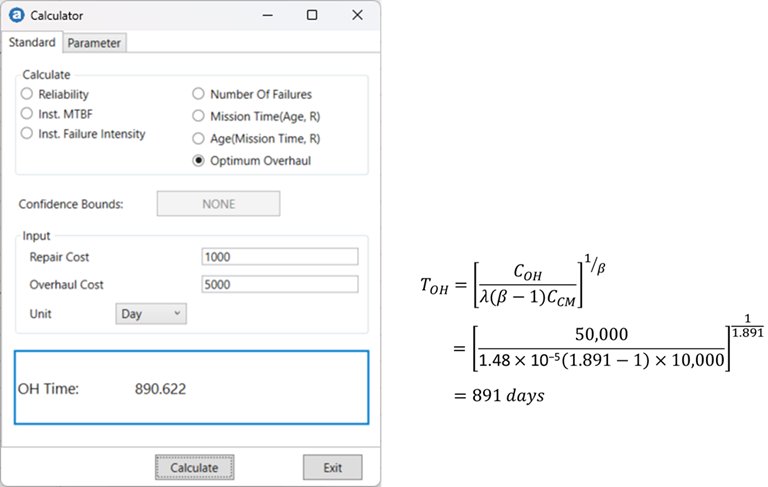Click the Calculate button
Screen dimensions: 768x487
click(194, 467)
